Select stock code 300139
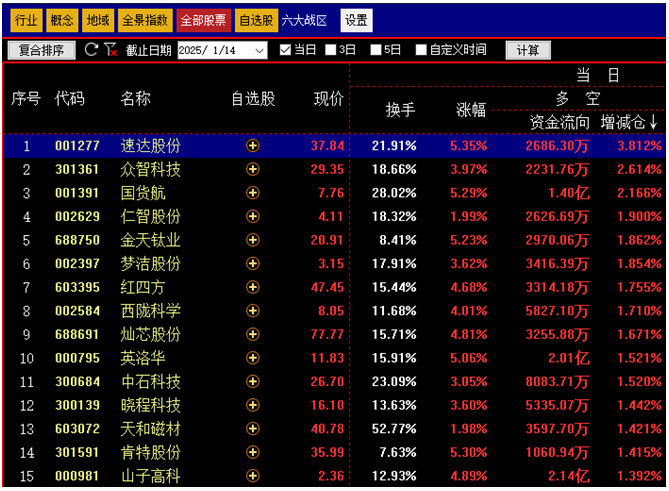The image size is (669, 491). coord(77,405)
